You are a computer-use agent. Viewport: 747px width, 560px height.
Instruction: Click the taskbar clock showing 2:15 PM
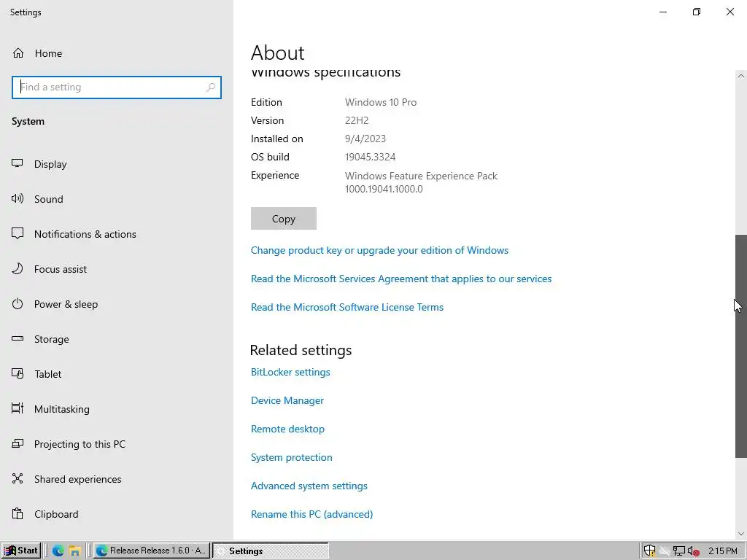click(x=723, y=551)
